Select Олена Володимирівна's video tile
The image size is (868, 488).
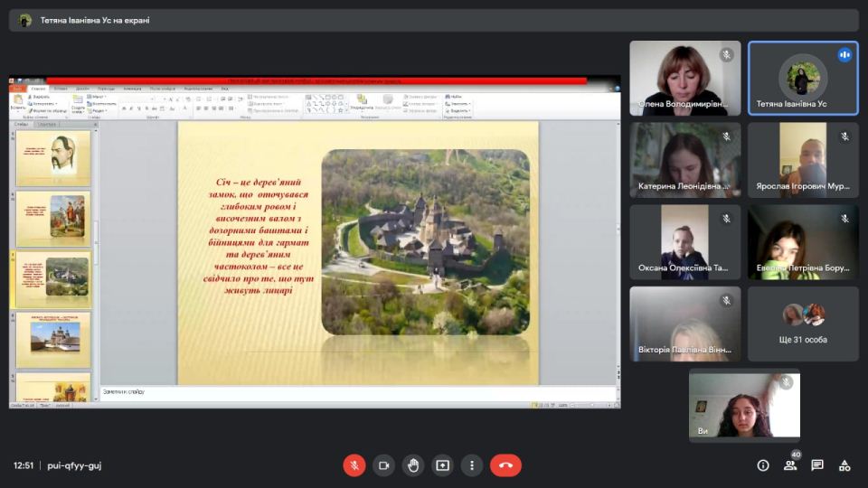pyautogui.click(x=684, y=78)
